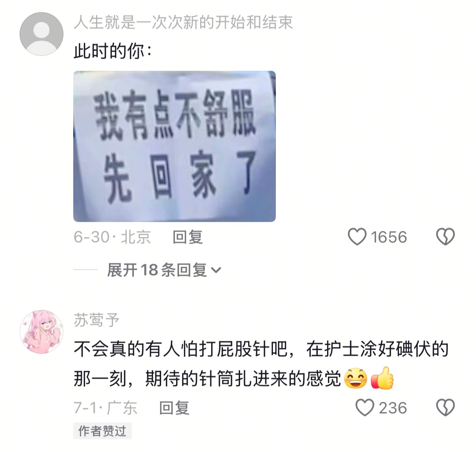Open the gray default avatar profile

click(41, 34)
